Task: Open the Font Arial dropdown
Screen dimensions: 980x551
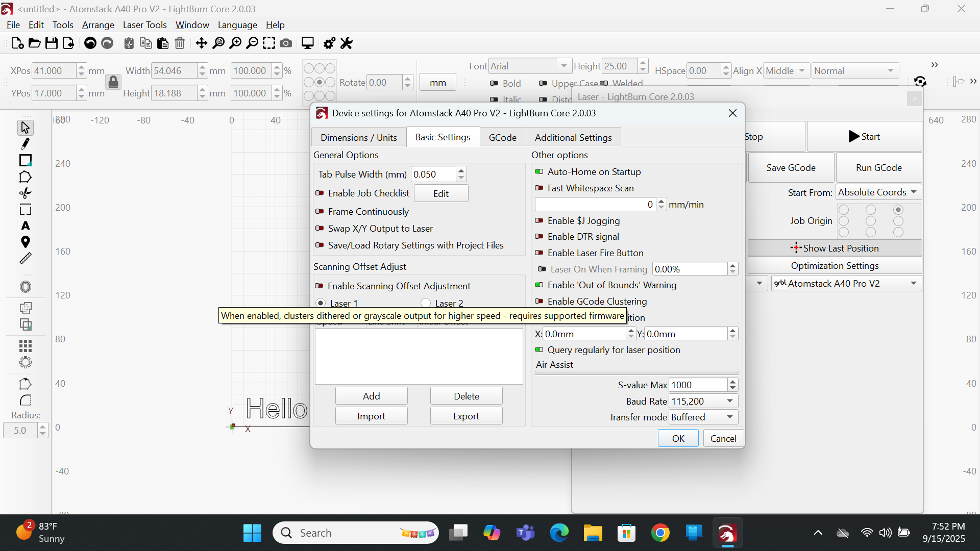Action: pyautogui.click(x=529, y=66)
